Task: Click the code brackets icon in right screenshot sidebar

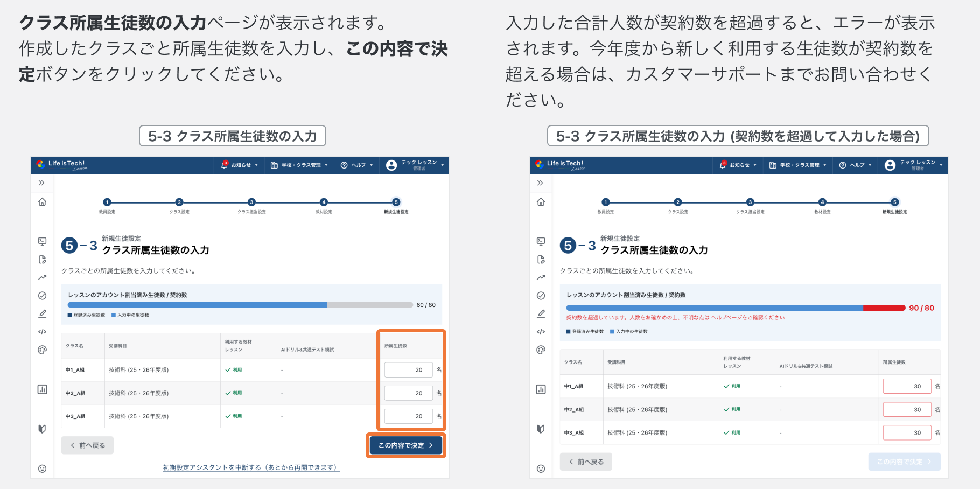Action: tap(541, 332)
